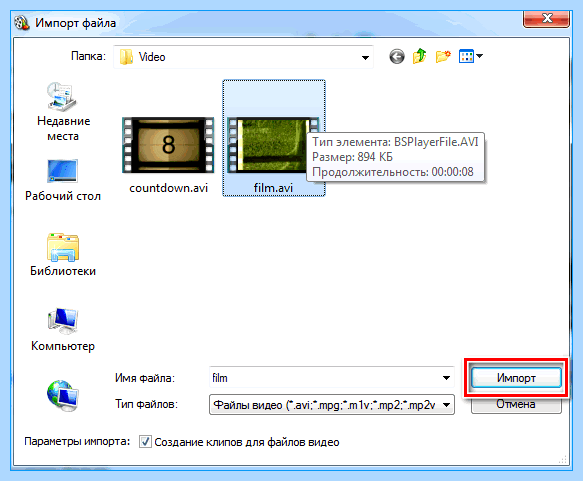Click the film.avi file name

click(x=273, y=188)
